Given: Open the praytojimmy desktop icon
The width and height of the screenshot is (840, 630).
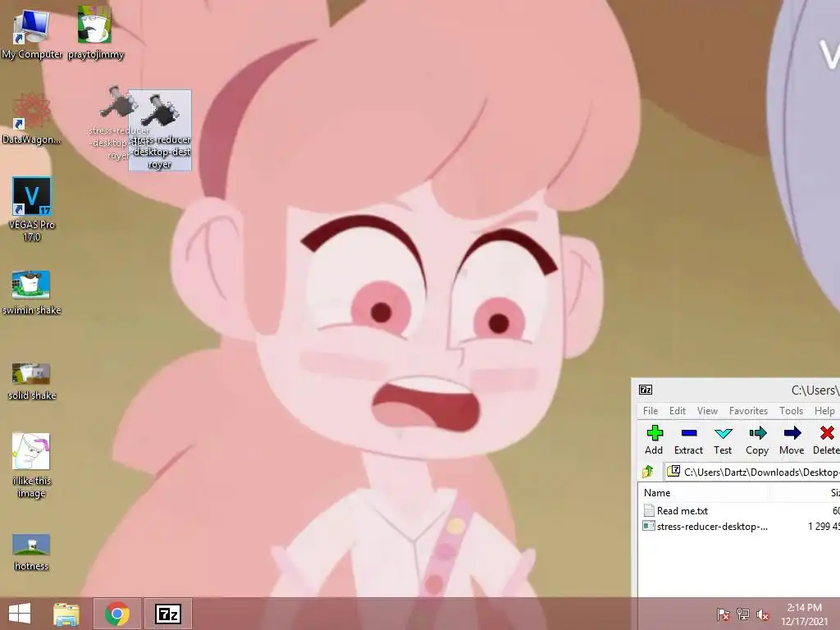Looking at the screenshot, I should pyautogui.click(x=95, y=33).
